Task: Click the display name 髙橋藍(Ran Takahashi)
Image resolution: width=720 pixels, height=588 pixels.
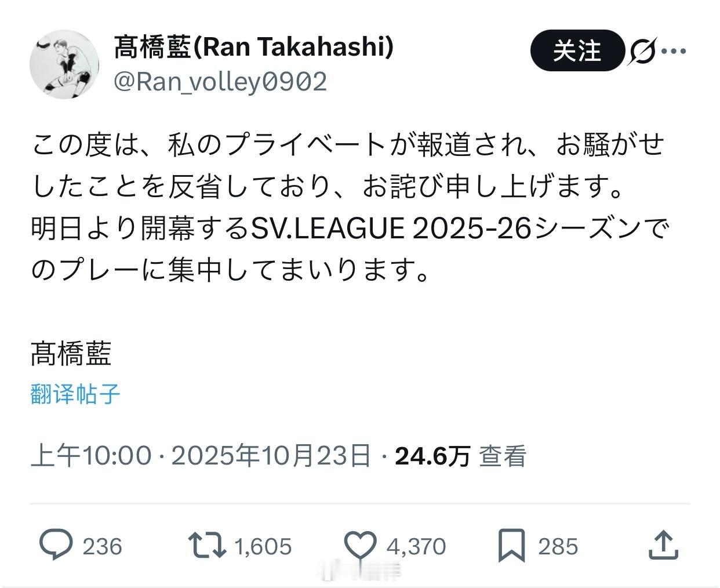Action: (252, 48)
